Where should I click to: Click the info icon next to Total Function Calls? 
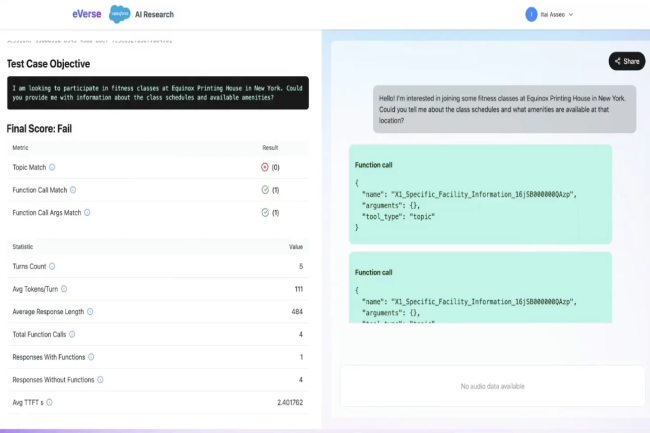(x=73, y=334)
